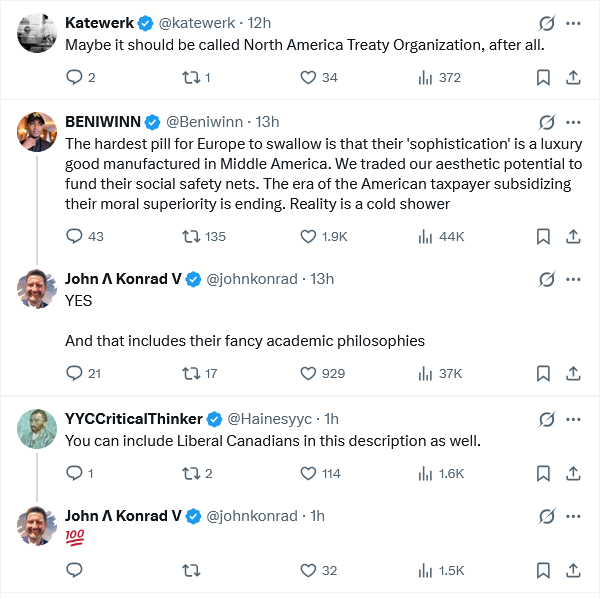The height and width of the screenshot is (599, 614).
Task: Like John Konrad's "YES" reply
Action: [x=309, y=373]
